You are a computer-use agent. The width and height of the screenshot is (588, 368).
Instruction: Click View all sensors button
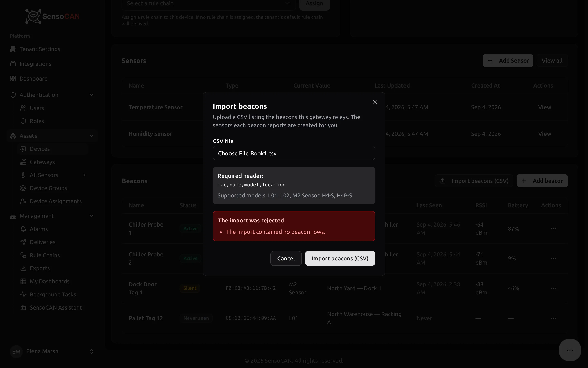(552, 61)
